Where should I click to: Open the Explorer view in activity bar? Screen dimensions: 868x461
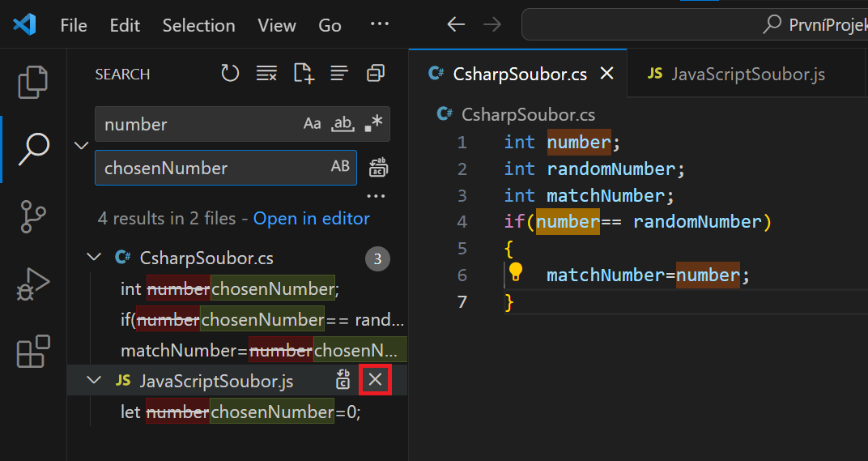tap(33, 82)
